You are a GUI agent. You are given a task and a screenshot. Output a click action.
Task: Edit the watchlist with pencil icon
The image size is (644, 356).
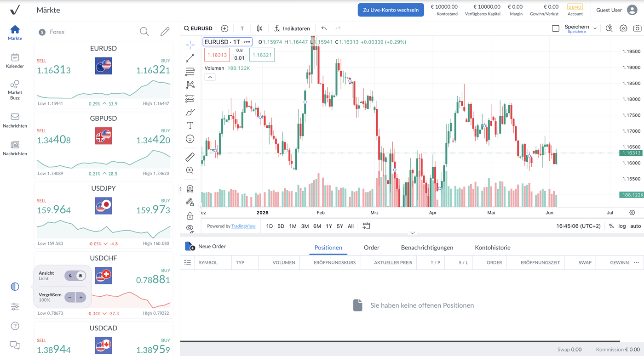tap(165, 32)
